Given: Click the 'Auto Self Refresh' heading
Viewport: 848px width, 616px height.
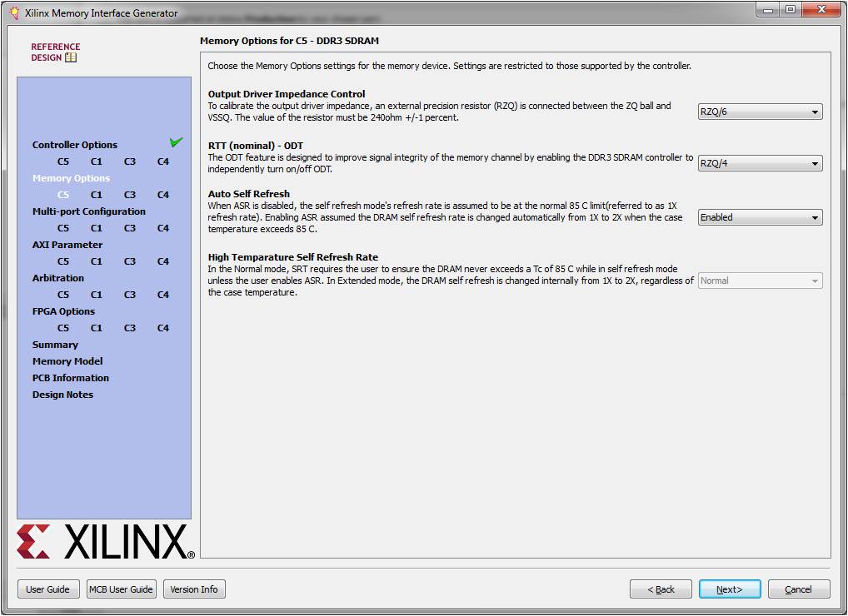Looking at the screenshot, I should 249,193.
